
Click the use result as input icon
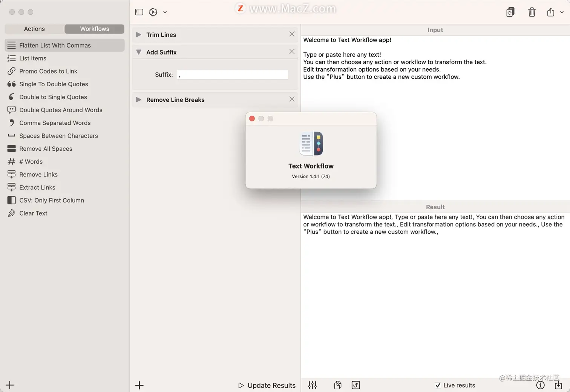(x=356, y=385)
